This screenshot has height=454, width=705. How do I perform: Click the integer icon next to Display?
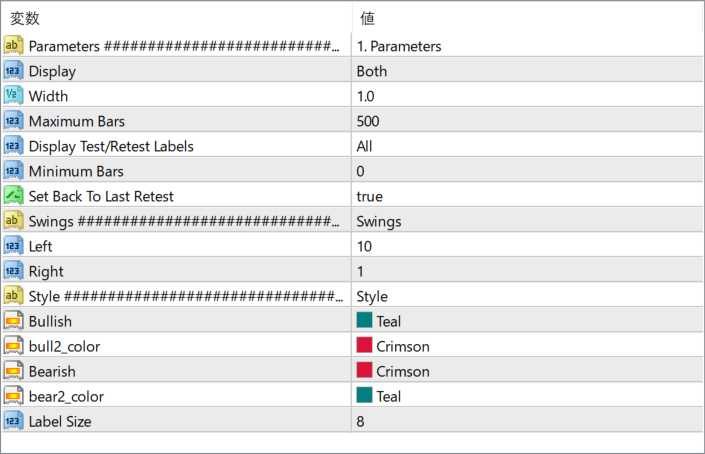coord(13,71)
